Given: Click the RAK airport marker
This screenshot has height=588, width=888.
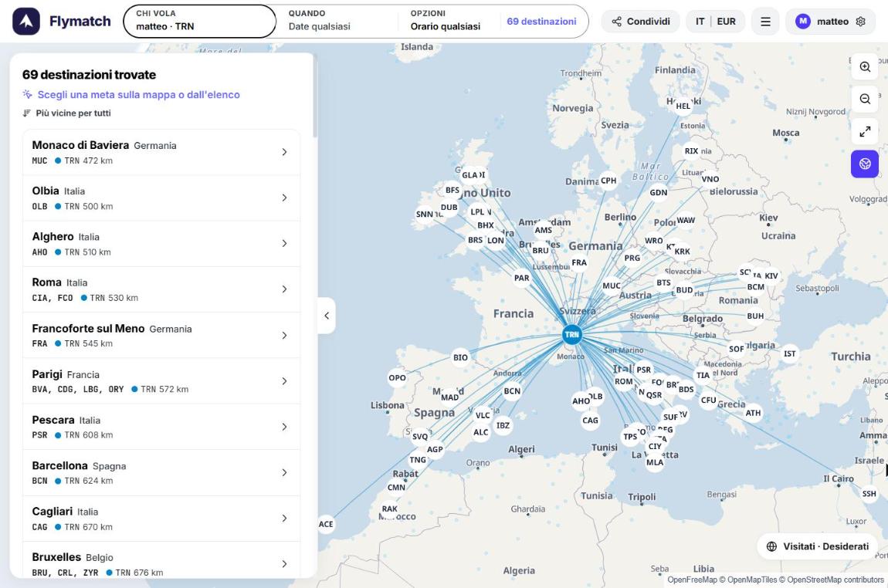Looking at the screenshot, I should coord(390,509).
